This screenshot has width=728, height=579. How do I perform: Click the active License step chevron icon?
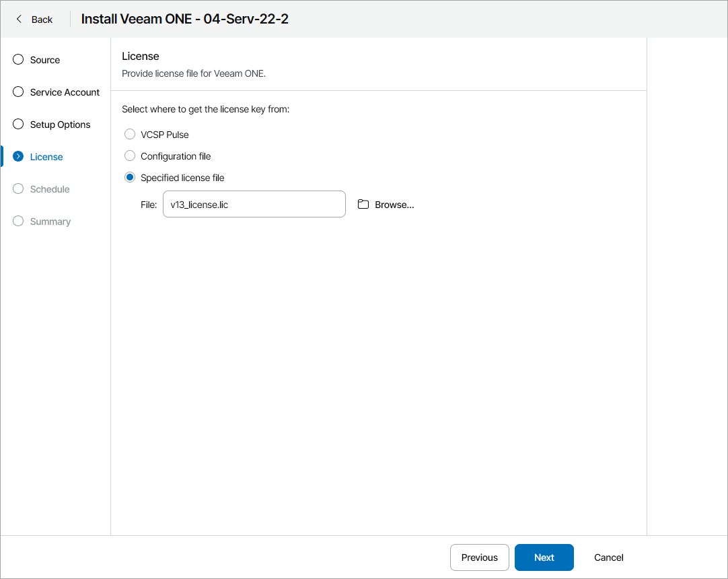[x=18, y=157]
